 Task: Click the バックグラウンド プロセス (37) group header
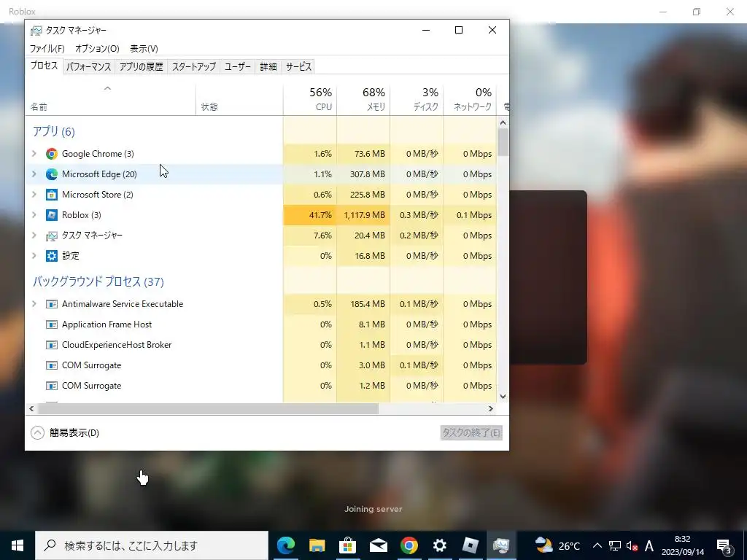tap(98, 282)
